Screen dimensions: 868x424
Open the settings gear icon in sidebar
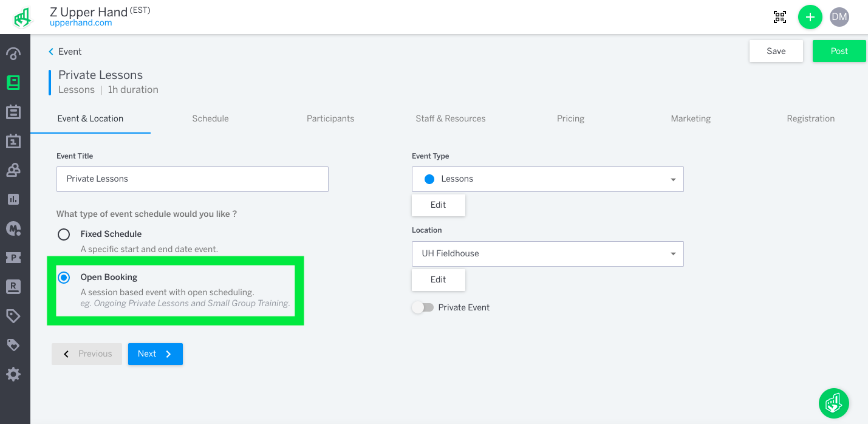click(x=13, y=374)
